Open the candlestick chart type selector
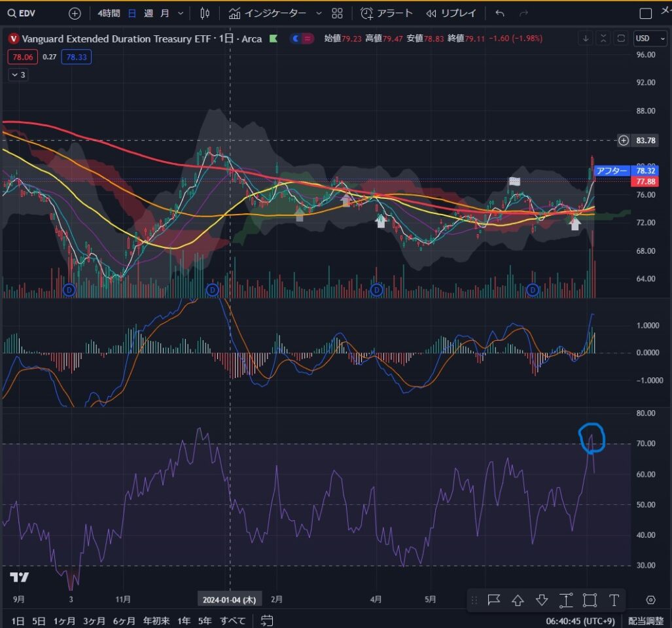The image size is (672, 628). pyautogui.click(x=205, y=14)
